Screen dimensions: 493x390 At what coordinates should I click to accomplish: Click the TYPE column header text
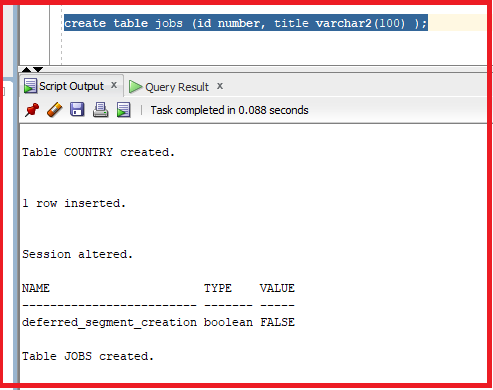(218, 288)
